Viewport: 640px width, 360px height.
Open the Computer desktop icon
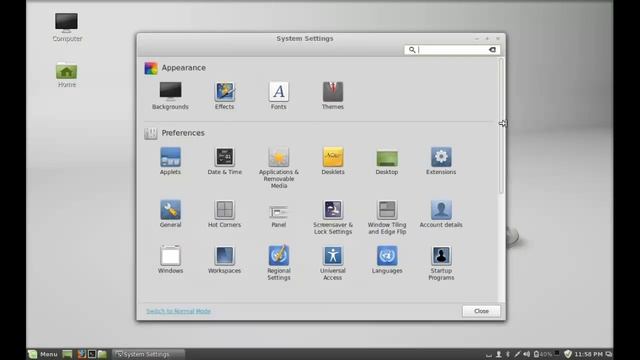pyautogui.click(x=67, y=27)
